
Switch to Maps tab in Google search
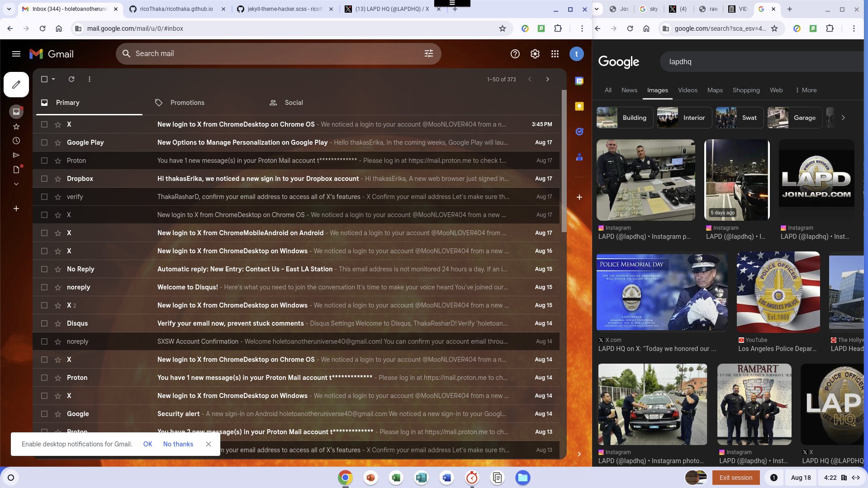point(715,90)
